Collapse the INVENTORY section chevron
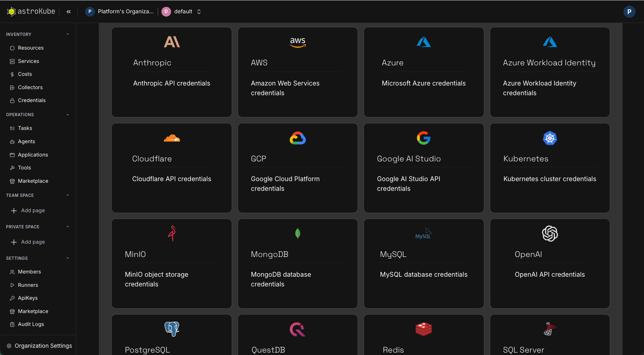The width and height of the screenshot is (644, 355). 68,34
